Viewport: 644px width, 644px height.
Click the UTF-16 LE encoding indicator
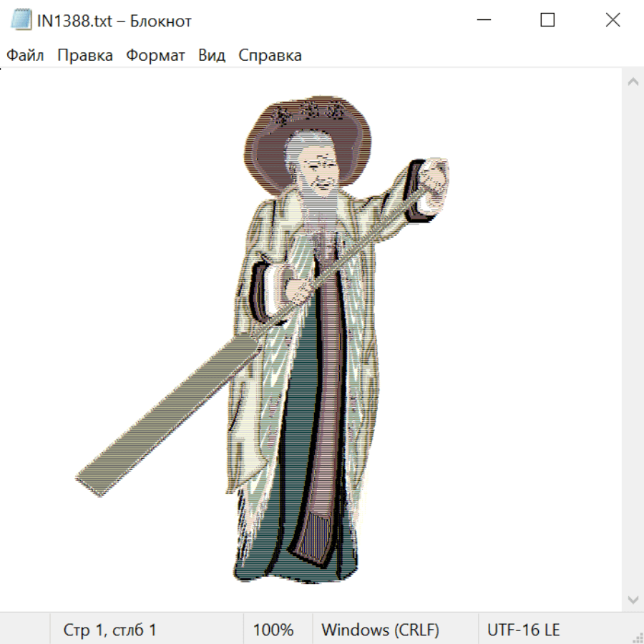(x=523, y=630)
